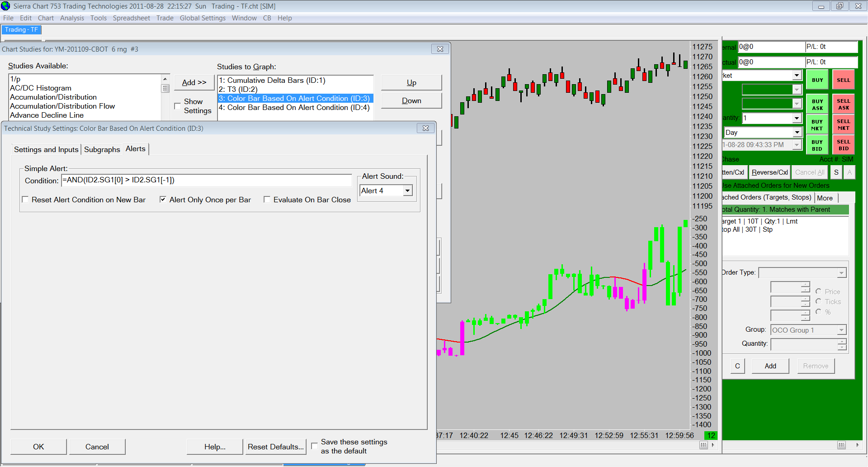
Task: Close the Chart Studies dialog
Action: [440, 49]
